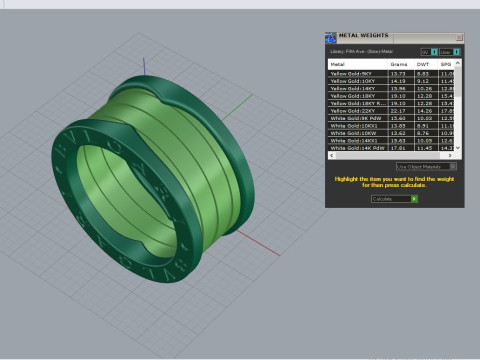This screenshot has height=360, width=480.
Task: Close the Metal Weights panel
Action: point(459,37)
